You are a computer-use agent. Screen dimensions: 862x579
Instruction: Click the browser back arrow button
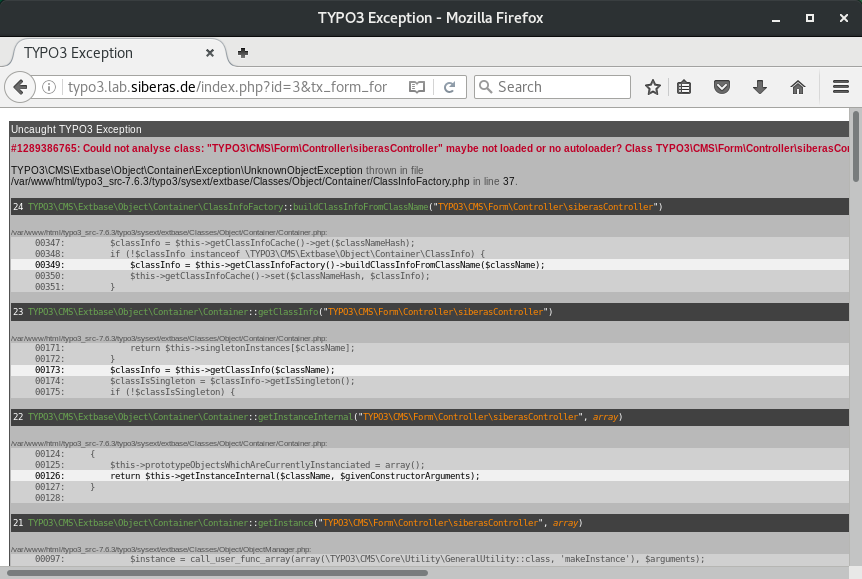pos(21,87)
